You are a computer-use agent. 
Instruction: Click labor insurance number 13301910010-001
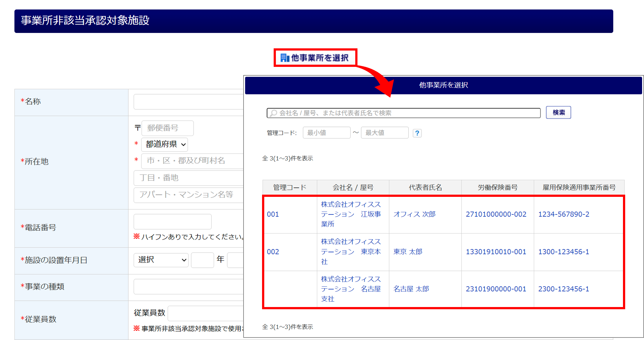click(496, 252)
